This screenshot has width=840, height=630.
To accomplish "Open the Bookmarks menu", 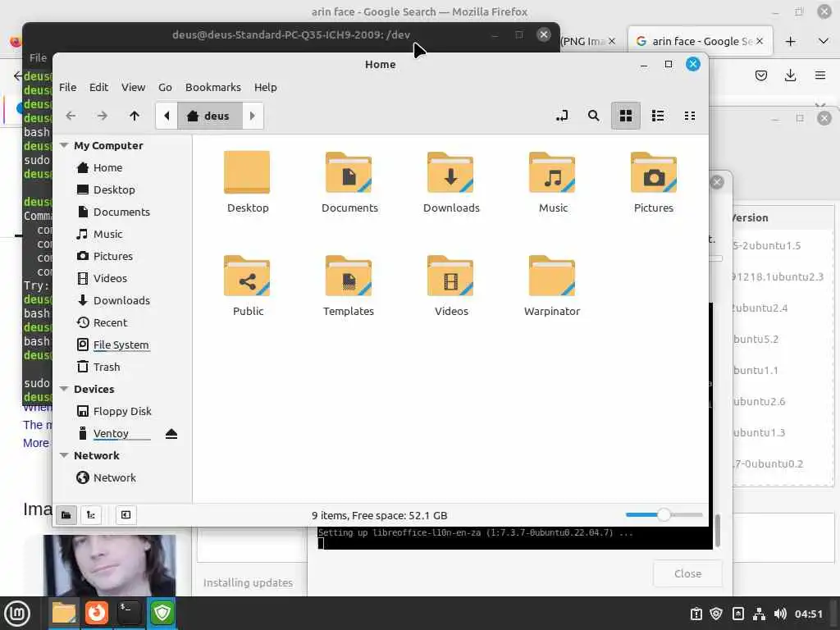I will tap(213, 87).
